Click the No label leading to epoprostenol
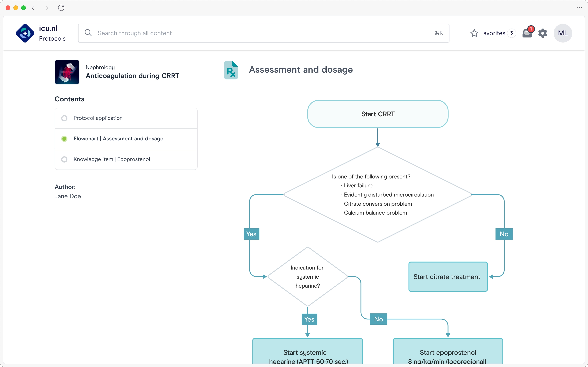This screenshot has width=588, height=367. click(x=378, y=319)
